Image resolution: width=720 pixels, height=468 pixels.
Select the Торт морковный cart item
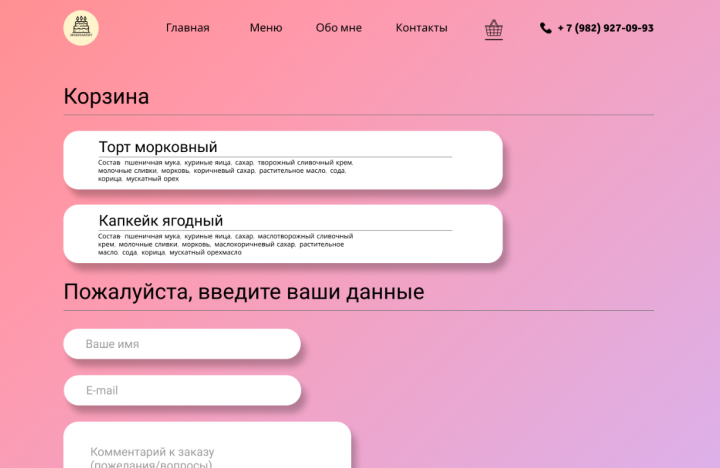[283, 160]
